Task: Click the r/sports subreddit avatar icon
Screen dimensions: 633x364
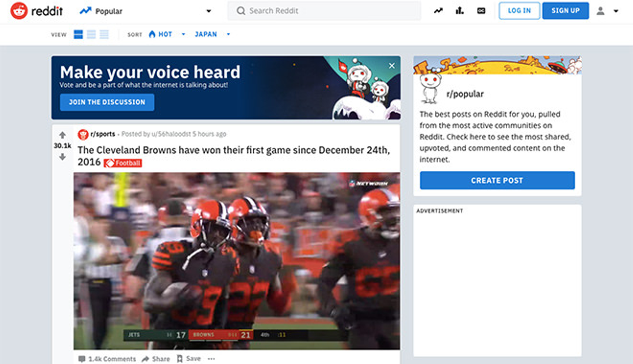Action: click(83, 134)
